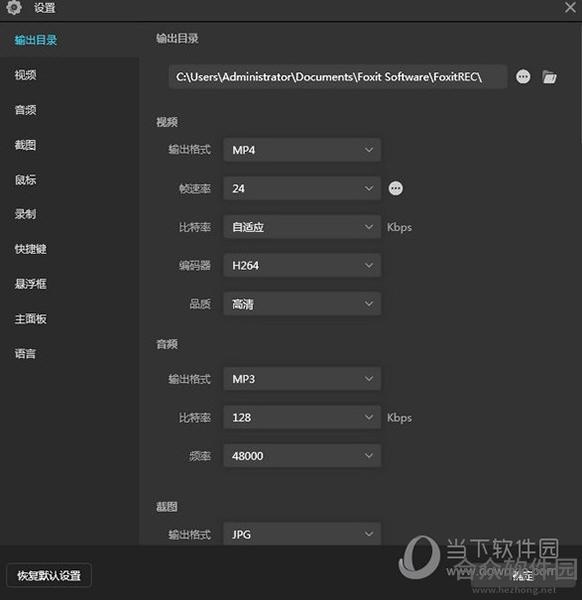This screenshot has width=582, height=600.
Task: Click the vertical scrollbar on right edge
Action: pyautogui.click(x=580, y=84)
